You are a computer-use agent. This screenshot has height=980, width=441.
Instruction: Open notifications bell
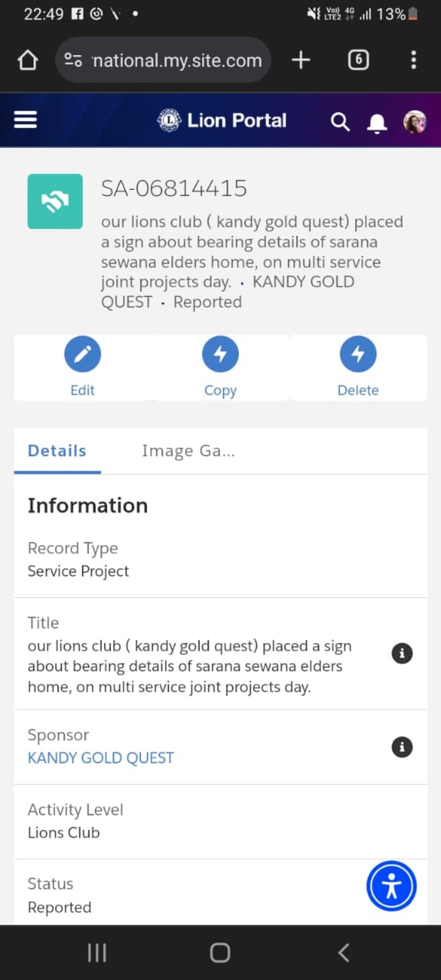pos(377,124)
